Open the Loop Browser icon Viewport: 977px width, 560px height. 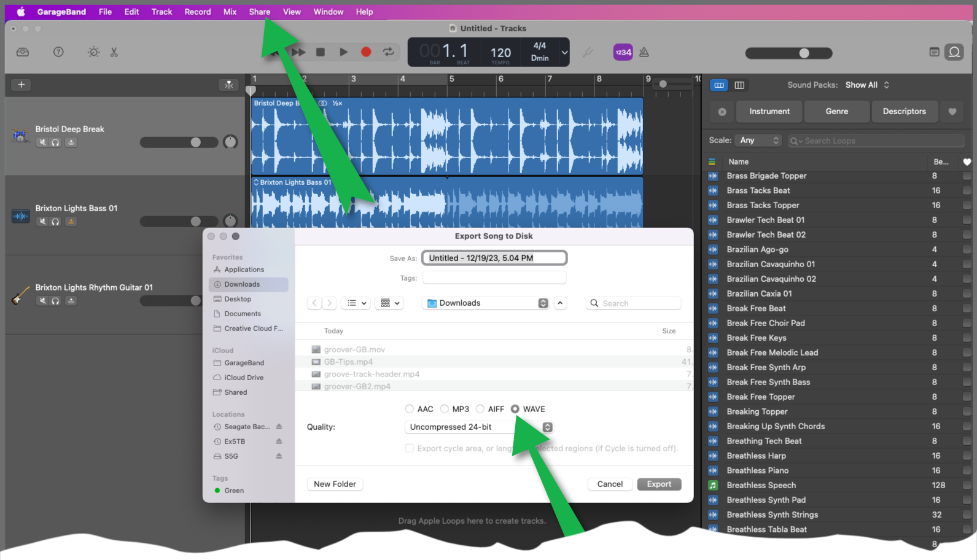[x=954, y=52]
